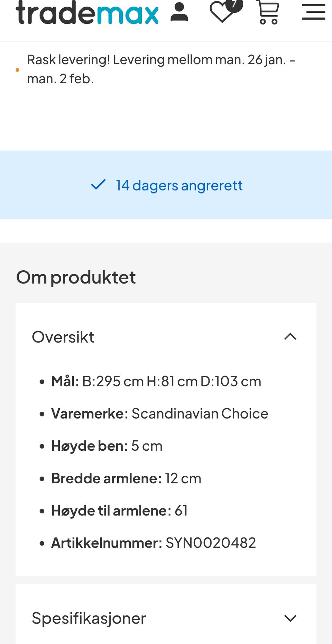Select the Artikkelnummer SYN0020482 text
Viewport: 332px width, 644px height.
click(x=153, y=543)
